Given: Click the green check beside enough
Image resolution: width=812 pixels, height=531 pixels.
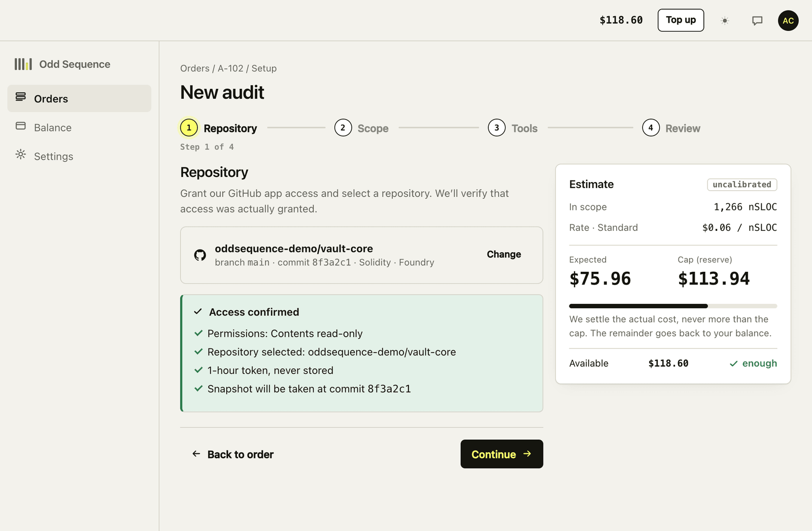Looking at the screenshot, I should coord(733,364).
